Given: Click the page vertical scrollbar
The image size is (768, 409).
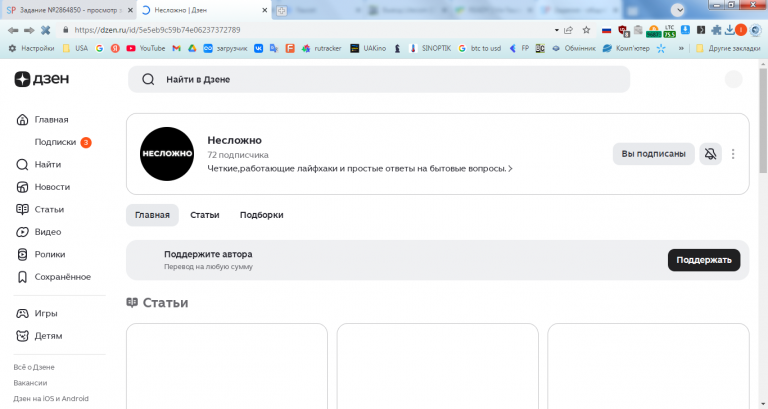Looking at the screenshot, I should (x=763, y=120).
